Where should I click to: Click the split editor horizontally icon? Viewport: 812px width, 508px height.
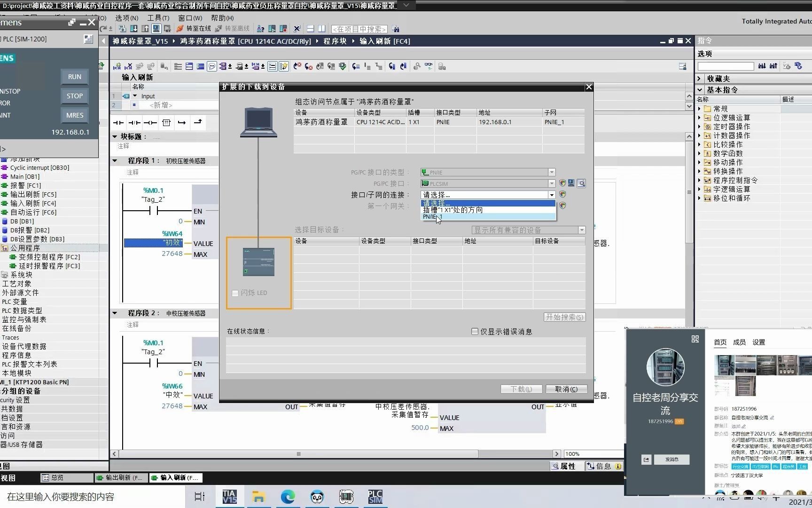coord(310,29)
